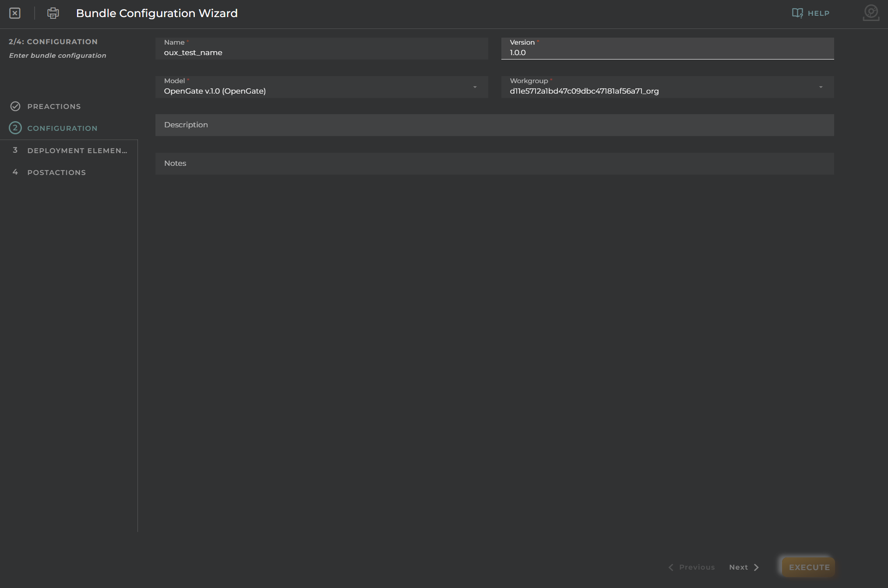Open the Help book icon
888x588 pixels.
coord(797,13)
